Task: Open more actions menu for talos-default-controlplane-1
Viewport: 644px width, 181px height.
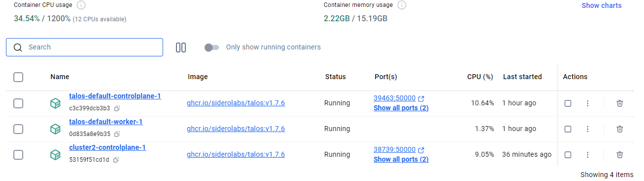Action: pos(588,103)
